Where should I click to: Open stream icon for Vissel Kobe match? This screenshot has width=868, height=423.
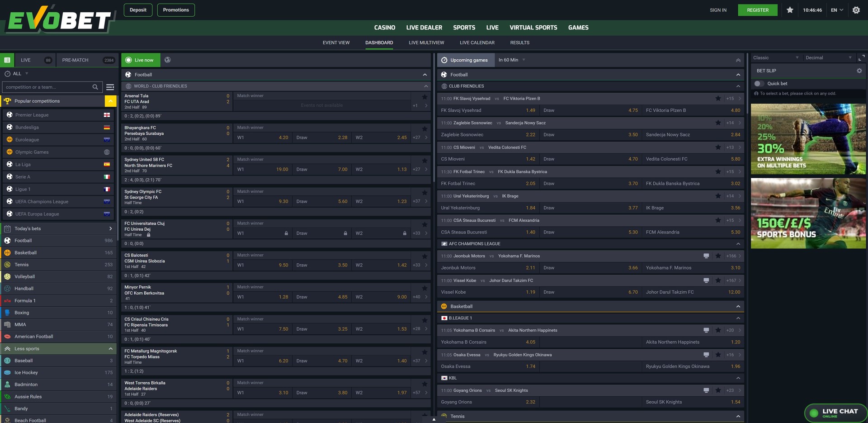tap(706, 280)
